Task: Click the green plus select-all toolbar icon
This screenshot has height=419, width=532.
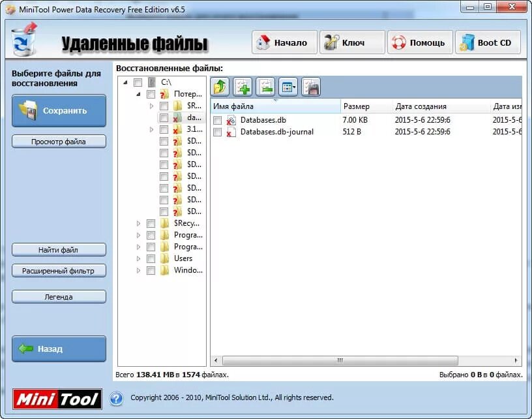Action: [243, 87]
